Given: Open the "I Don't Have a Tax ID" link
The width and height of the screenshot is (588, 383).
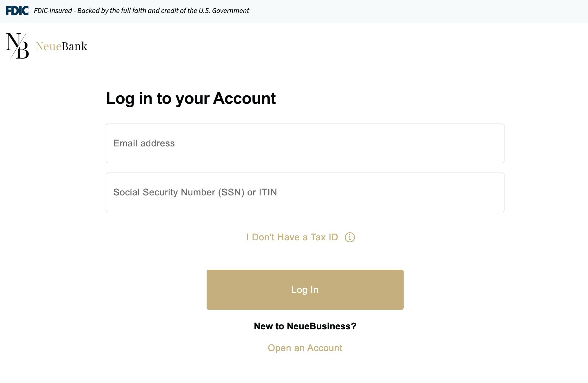Looking at the screenshot, I should pos(292,237).
